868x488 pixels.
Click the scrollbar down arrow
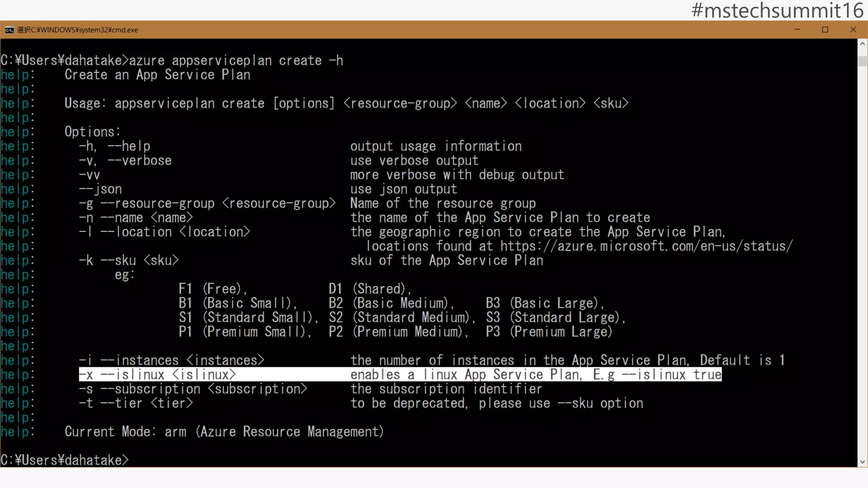coord(862,462)
